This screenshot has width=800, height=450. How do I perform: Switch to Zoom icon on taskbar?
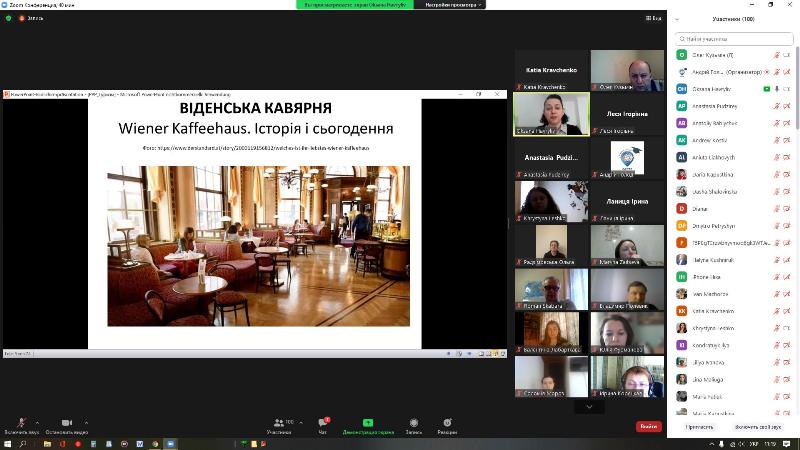pyautogui.click(x=171, y=444)
